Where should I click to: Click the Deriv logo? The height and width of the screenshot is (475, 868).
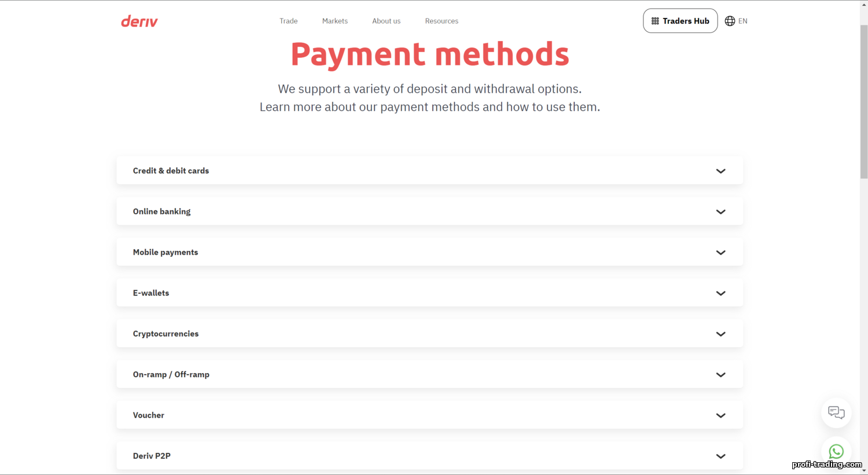(139, 21)
